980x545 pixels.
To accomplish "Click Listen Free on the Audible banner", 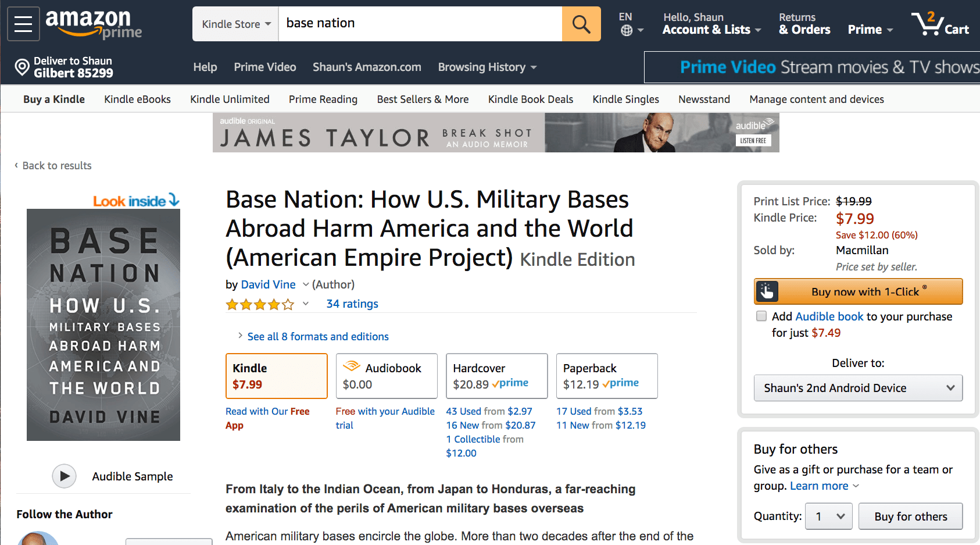I will pyautogui.click(x=753, y=141).
